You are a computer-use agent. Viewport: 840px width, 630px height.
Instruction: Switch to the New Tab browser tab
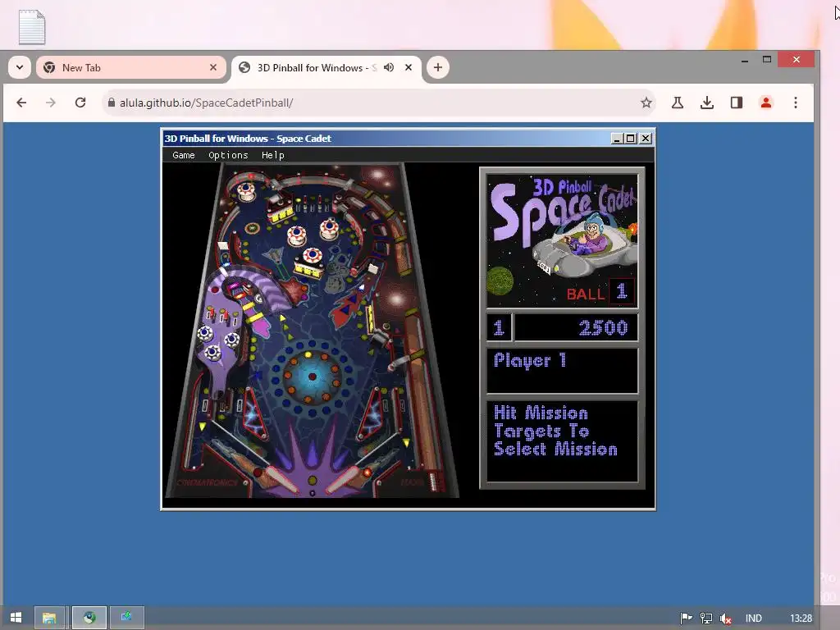click(x=131, y=67)
